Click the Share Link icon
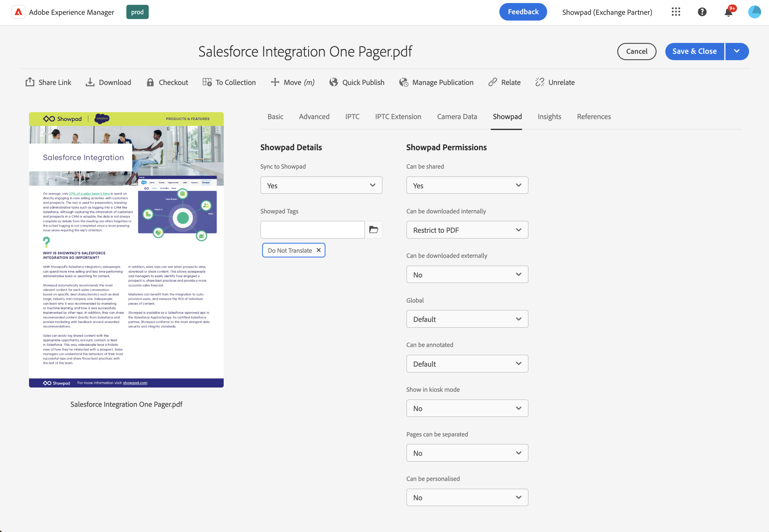 pos(30,82)
